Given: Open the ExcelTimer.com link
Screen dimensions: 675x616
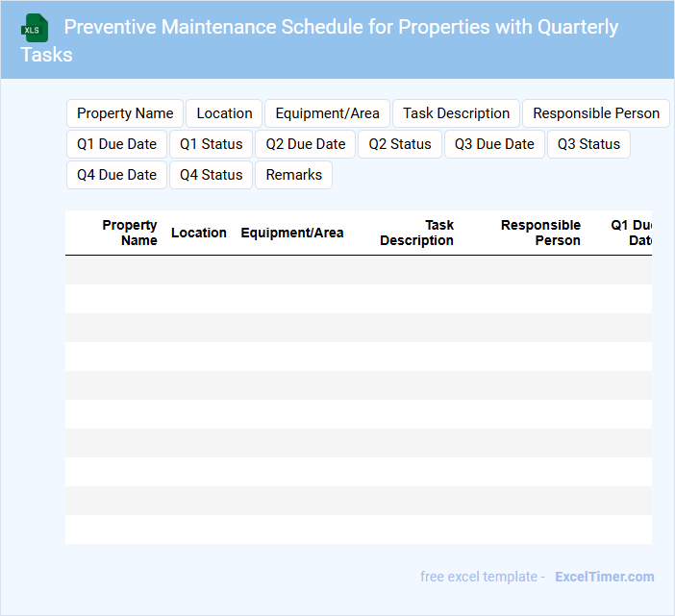Looking at the screenshot, I should 605,577.
